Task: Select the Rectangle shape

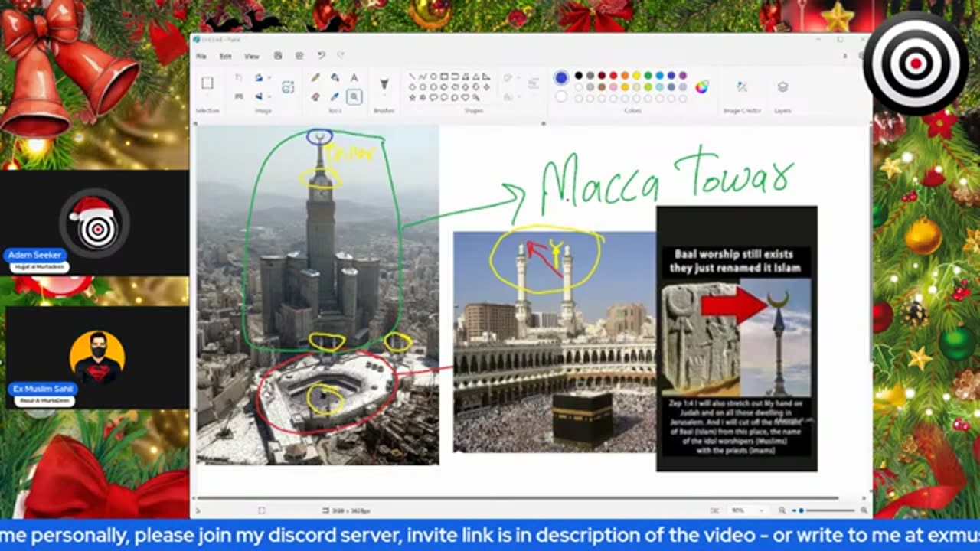Action: (444, 77)
